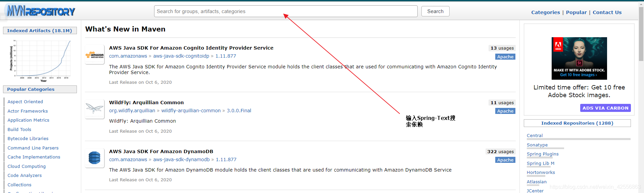Open the Central repository link
Image resolution: width=644 pixels, height=193 pixels.
click(x=535, y=136)
